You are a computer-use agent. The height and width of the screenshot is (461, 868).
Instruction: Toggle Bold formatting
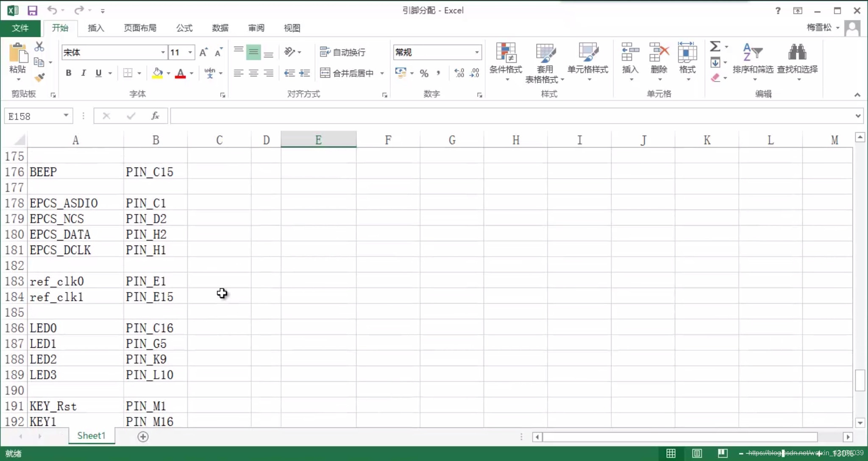(68, 73)
